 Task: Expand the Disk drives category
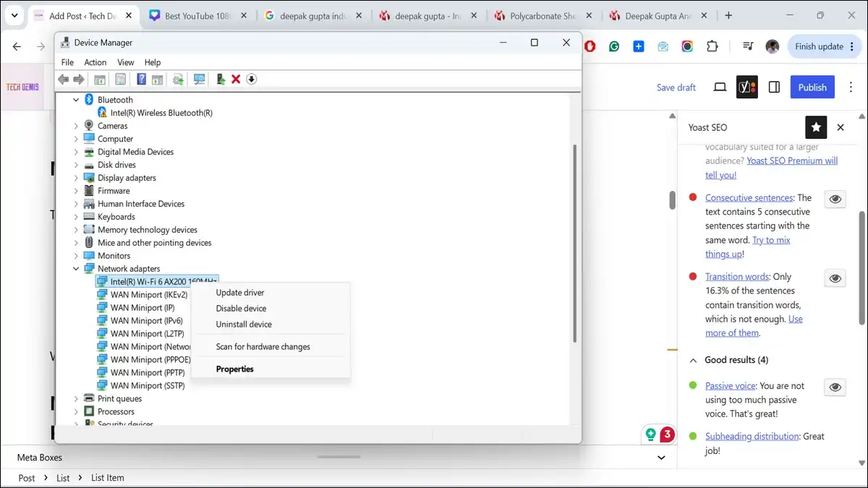click(76, 165)
